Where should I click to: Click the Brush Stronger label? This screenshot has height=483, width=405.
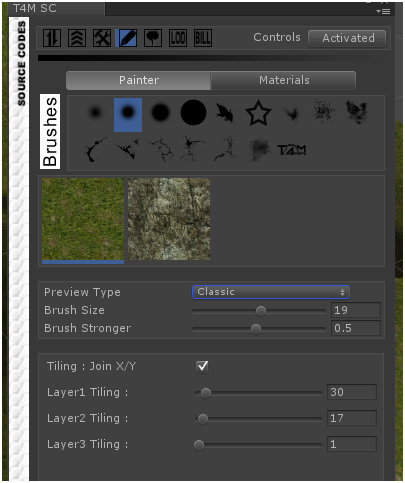coord(87,329)
